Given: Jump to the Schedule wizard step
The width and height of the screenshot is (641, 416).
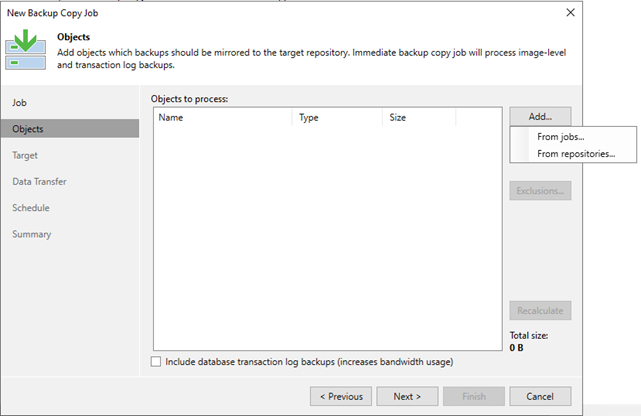Looking at the screenshot, I should [x=31, y=208].
